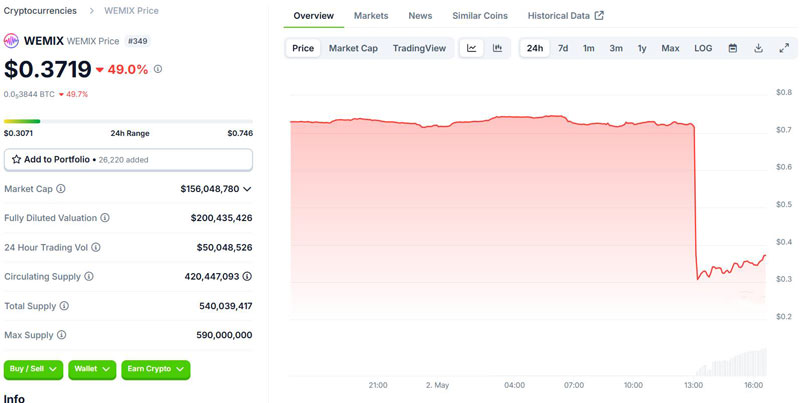
Task: Switch to the Markets tab
Action: tap(371, 16)
